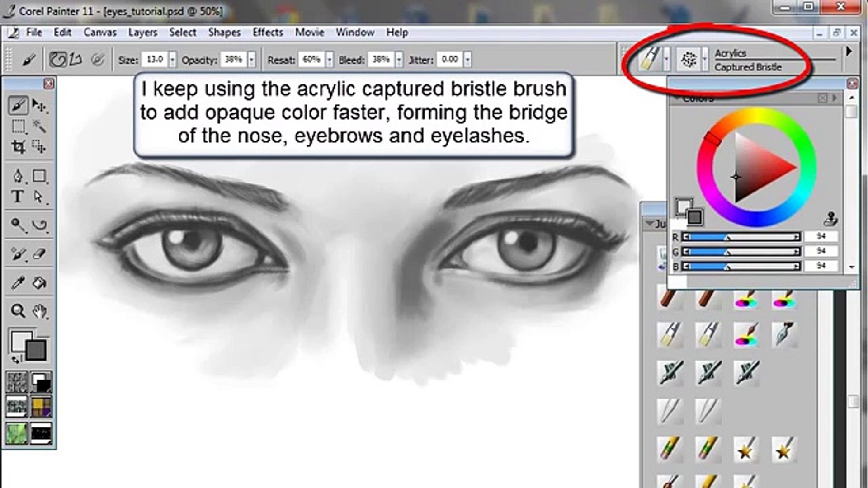The height and width of the screenshot is (488, 868).
Task: Select the Eraser tool
Action: (39, 254)
